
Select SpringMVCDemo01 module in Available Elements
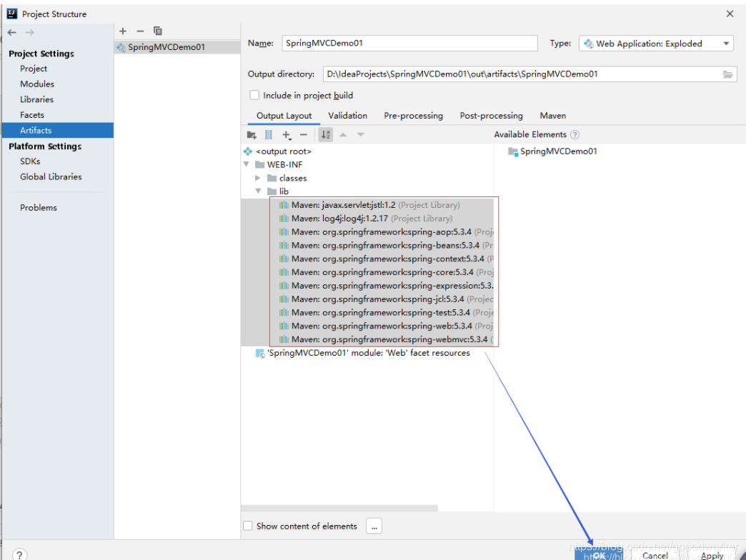[552, 151]
